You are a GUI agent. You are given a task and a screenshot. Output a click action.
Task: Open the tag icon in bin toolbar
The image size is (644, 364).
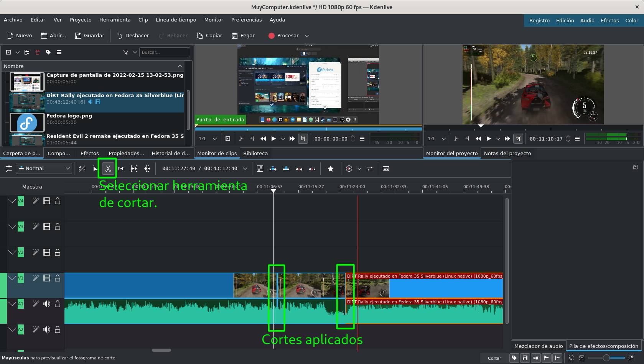(48, 52)
